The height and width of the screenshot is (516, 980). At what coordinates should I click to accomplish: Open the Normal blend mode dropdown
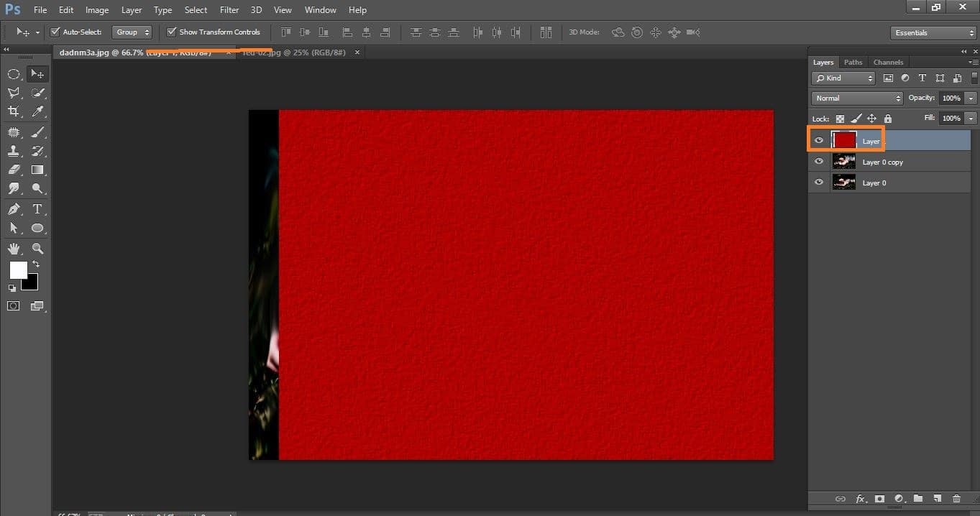(857, 98)
